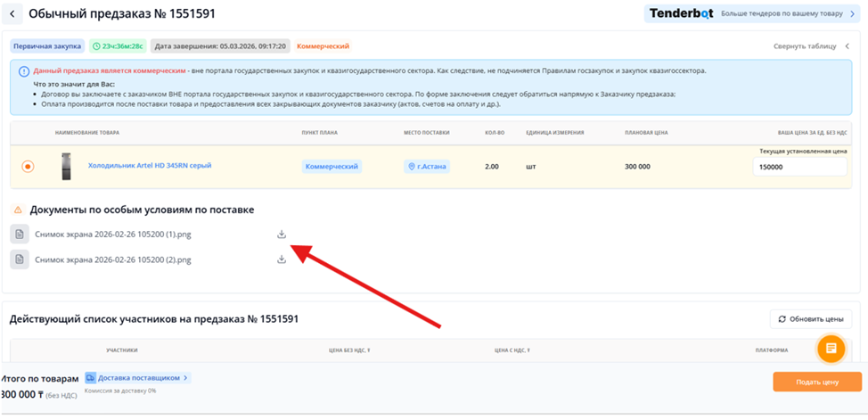Click the price input field showing 150000
The width and height of the screenshot is (868, 420).
(x=799, y=167)
